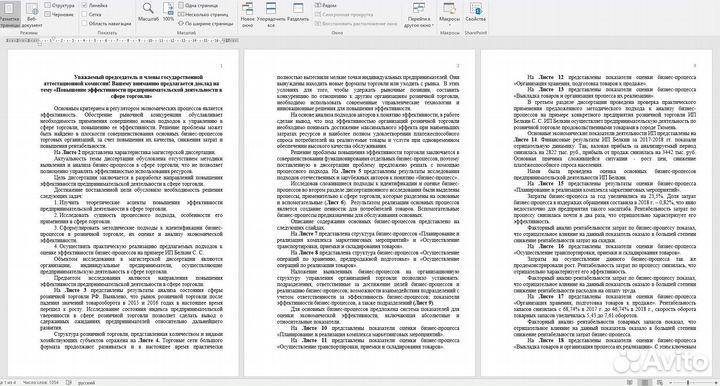Click page count indicator in status bar
Screen dimensions: 720x386
[8, 382]
